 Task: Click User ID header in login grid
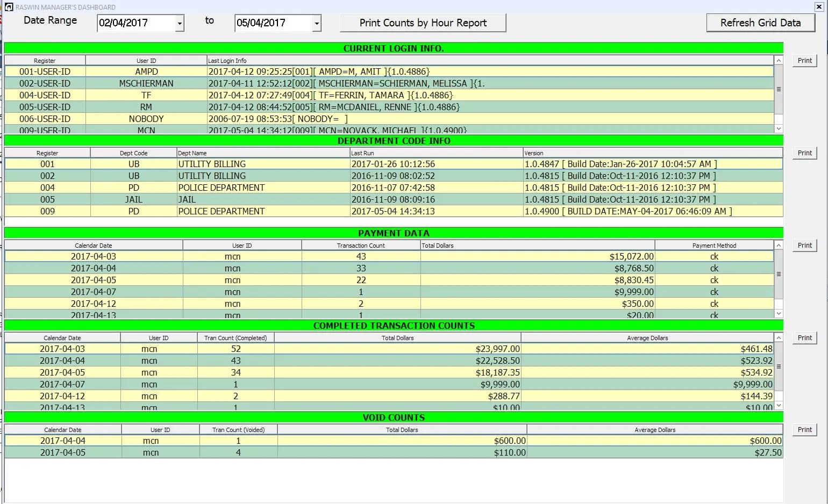146,61
